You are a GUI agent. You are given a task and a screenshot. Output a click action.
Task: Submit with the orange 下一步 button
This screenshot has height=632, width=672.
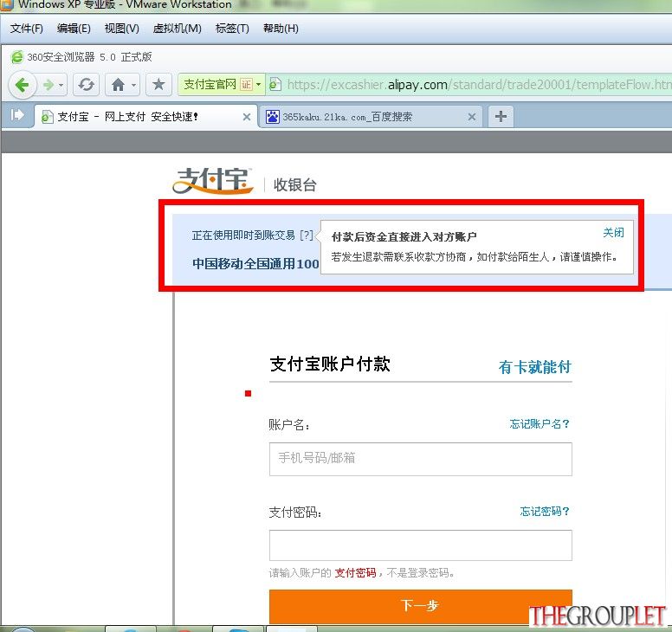[420, 606]
